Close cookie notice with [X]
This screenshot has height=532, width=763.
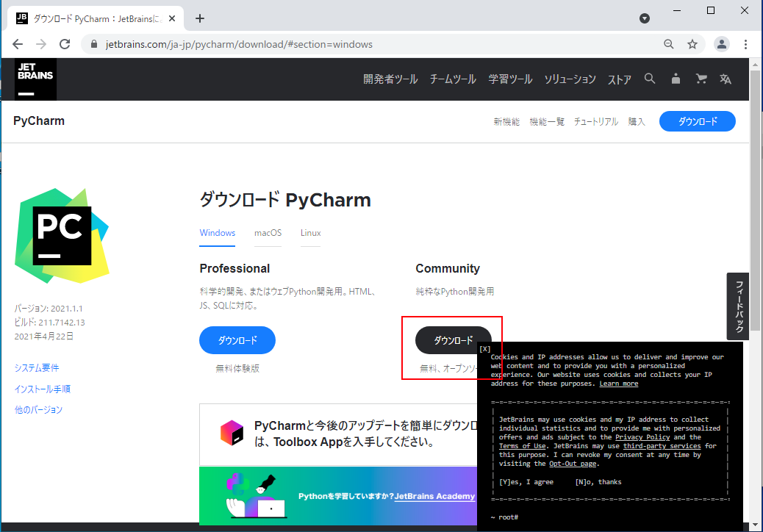pos(485,349)
